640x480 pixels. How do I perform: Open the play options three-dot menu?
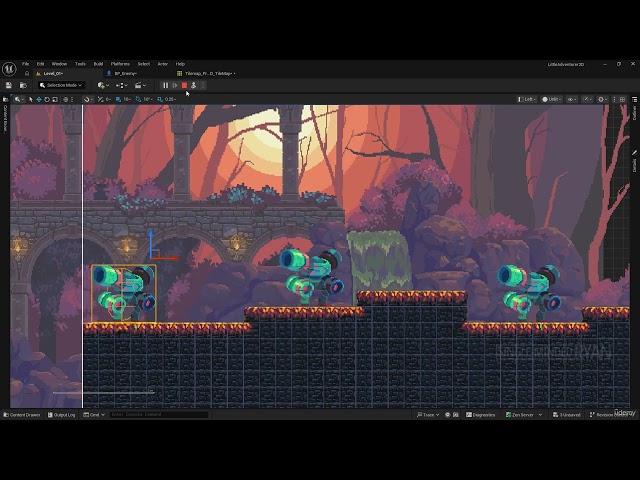(x=203, y=85)
